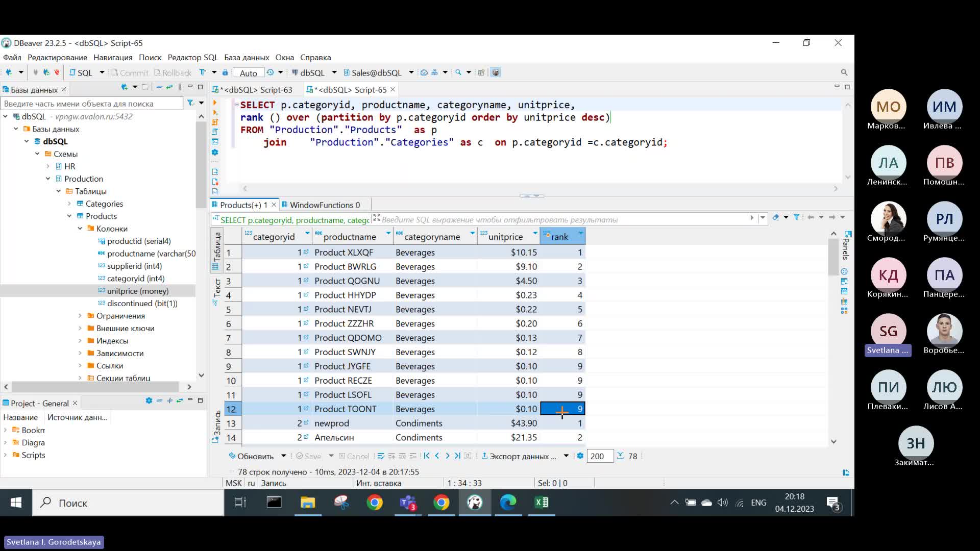980x551 pixels.
Task: Expand the HR schema node
Action: click(48, 166)
